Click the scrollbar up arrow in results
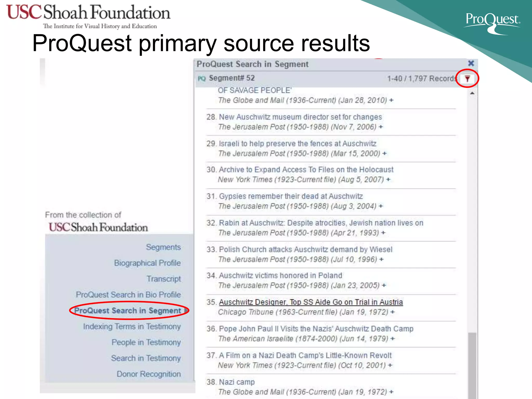Screen dimensions: 532x399 pos(472,93)
